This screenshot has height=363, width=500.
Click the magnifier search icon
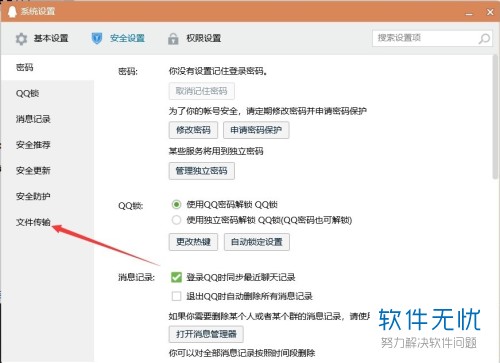click(x=484, y=39)
